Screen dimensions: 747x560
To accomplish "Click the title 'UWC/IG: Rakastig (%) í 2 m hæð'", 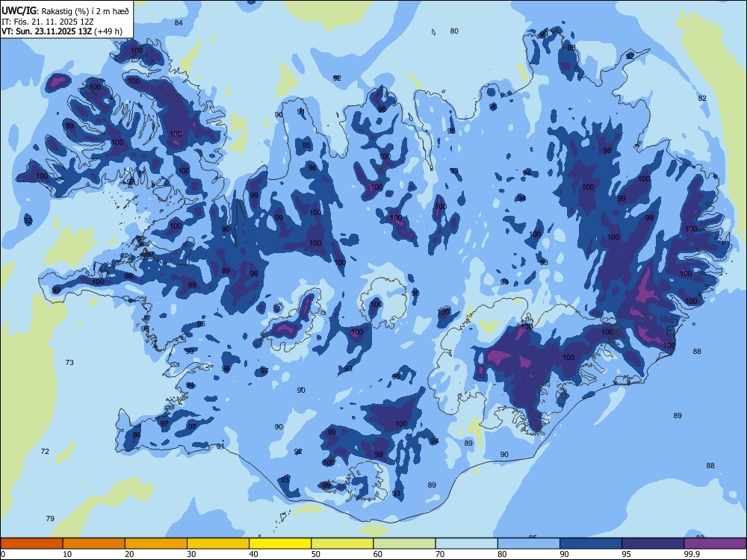I will point(66,10).
